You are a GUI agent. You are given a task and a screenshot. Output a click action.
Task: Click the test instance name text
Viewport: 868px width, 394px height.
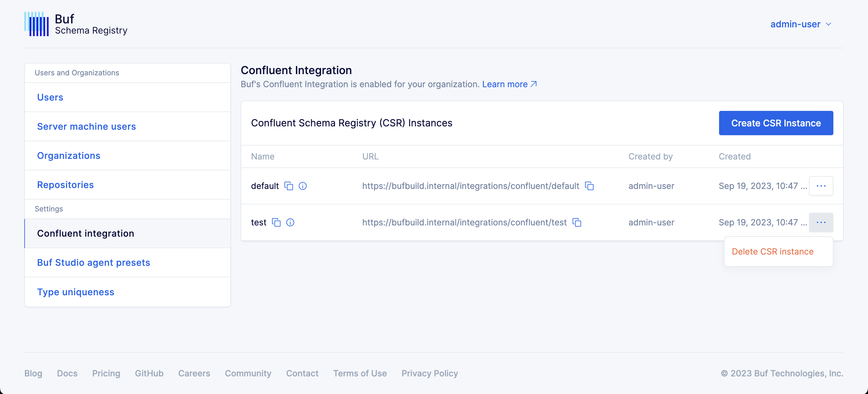tap(258, 222)
